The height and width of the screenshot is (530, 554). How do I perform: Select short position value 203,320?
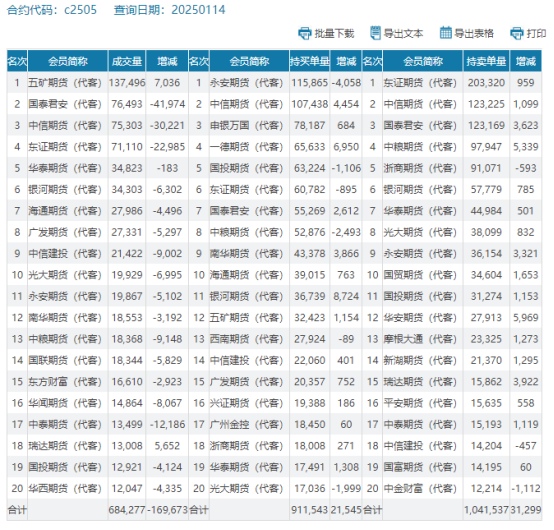(x=486, y=83)
